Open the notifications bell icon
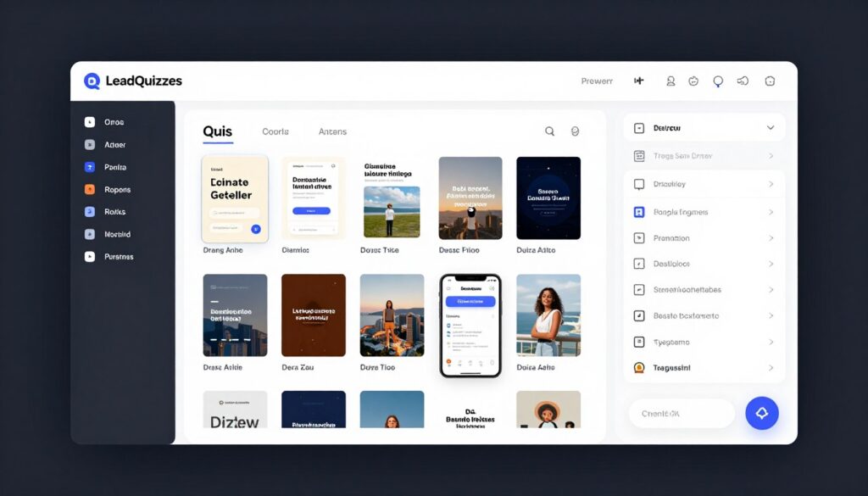The width and height of the screenshot is (868, 496). (x=717, y=81)
